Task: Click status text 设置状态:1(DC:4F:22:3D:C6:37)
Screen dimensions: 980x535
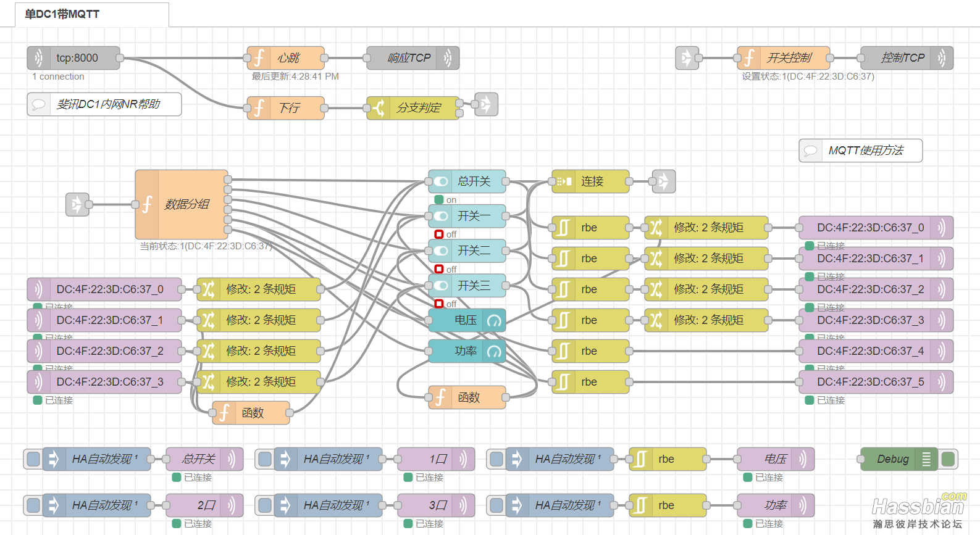Action: tap(808, 77)
